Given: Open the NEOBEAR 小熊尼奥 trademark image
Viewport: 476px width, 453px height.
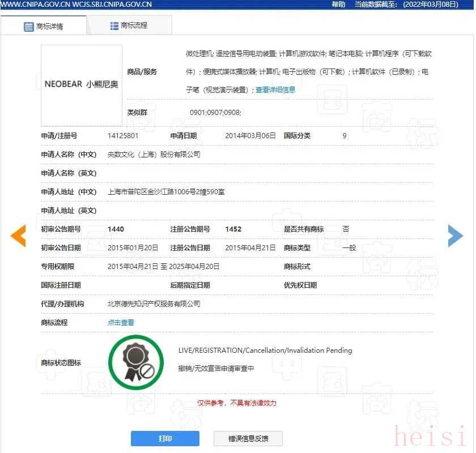Looking at the screenshot, I should 82,84.
